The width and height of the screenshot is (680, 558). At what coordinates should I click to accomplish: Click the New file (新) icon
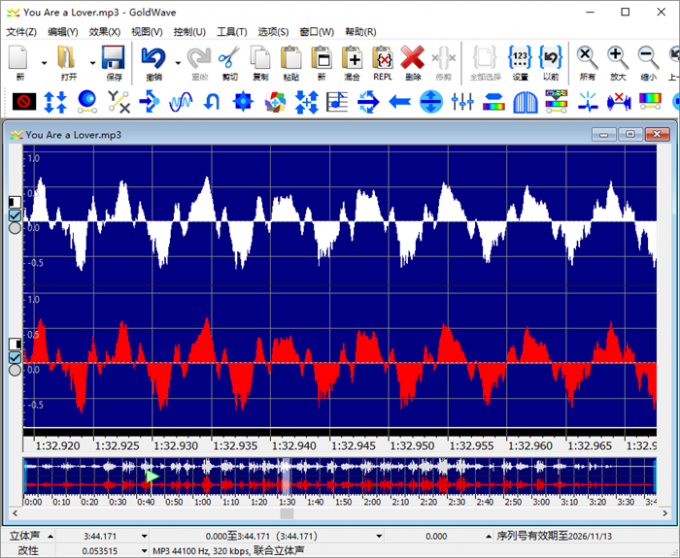click(19, 58)
